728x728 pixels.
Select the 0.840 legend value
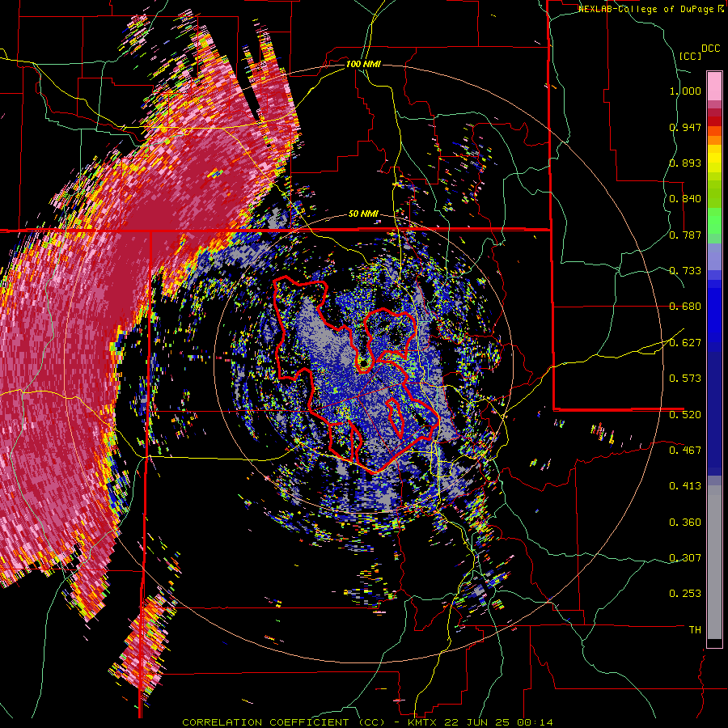pos(685,199)
